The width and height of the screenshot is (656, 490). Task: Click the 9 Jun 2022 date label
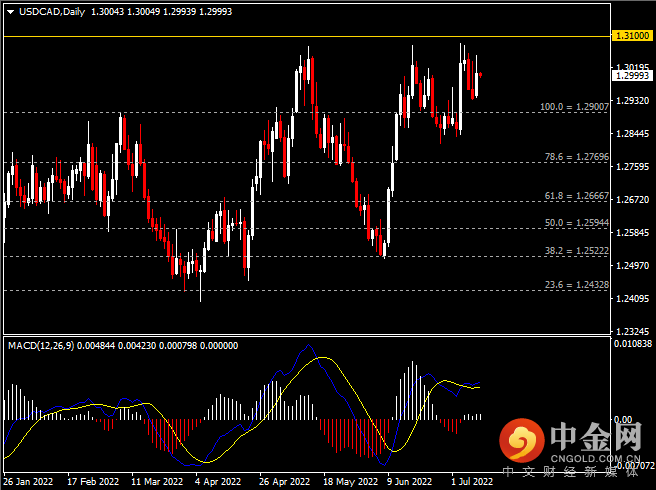(x=408, y=481)
